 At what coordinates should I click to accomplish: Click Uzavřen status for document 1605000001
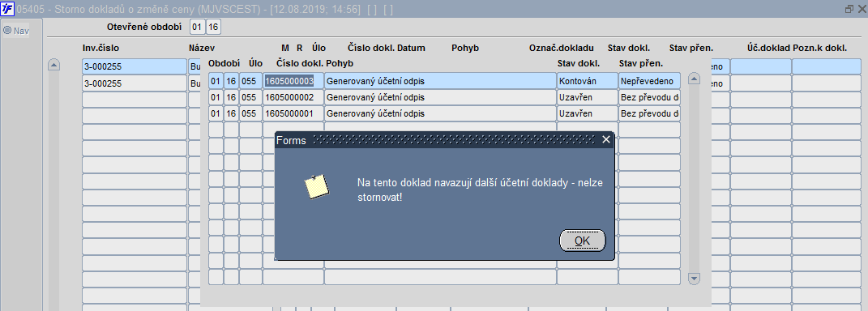(588, 113)
